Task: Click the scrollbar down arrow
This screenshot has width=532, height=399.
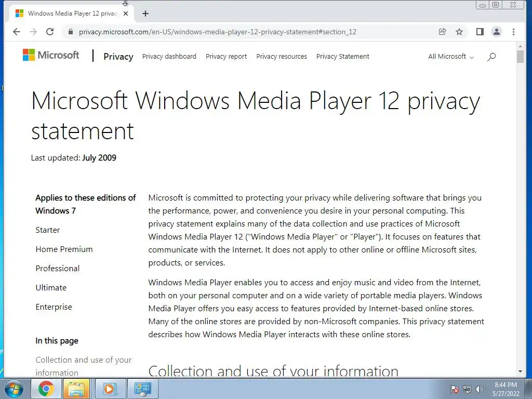Action: [520, 372]
